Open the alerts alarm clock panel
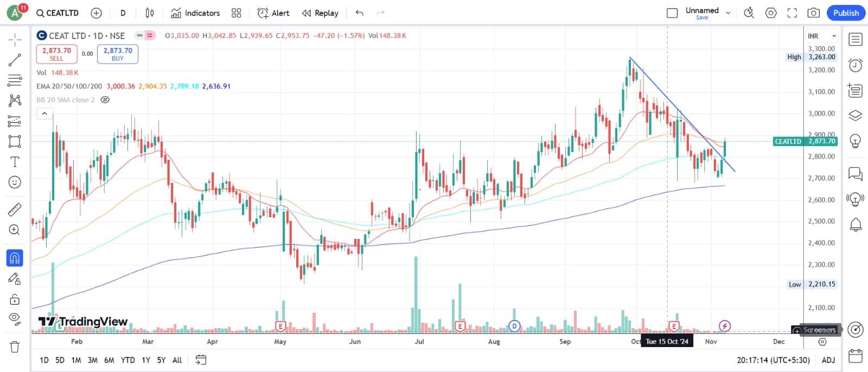The width and height of the screenshot is (868, 372). (x=856, y=65)
